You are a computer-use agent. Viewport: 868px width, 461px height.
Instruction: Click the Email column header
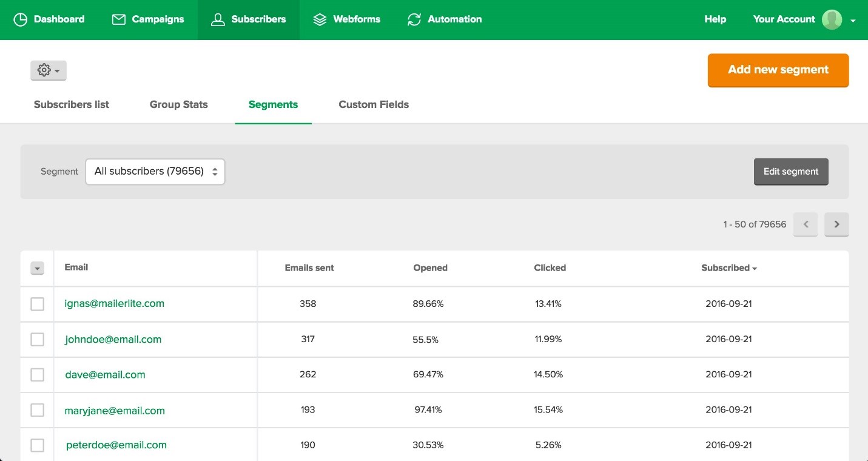[x=76, y=267]
